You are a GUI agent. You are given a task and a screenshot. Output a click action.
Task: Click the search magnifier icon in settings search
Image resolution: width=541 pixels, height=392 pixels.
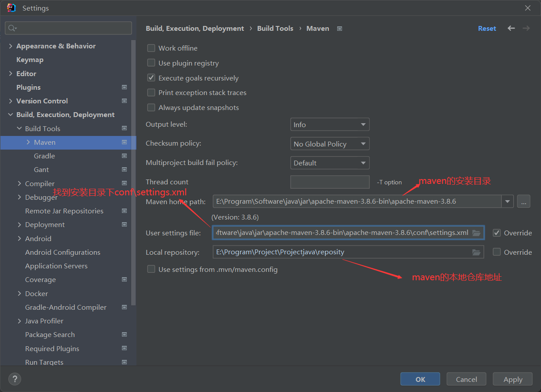(12, 28)
